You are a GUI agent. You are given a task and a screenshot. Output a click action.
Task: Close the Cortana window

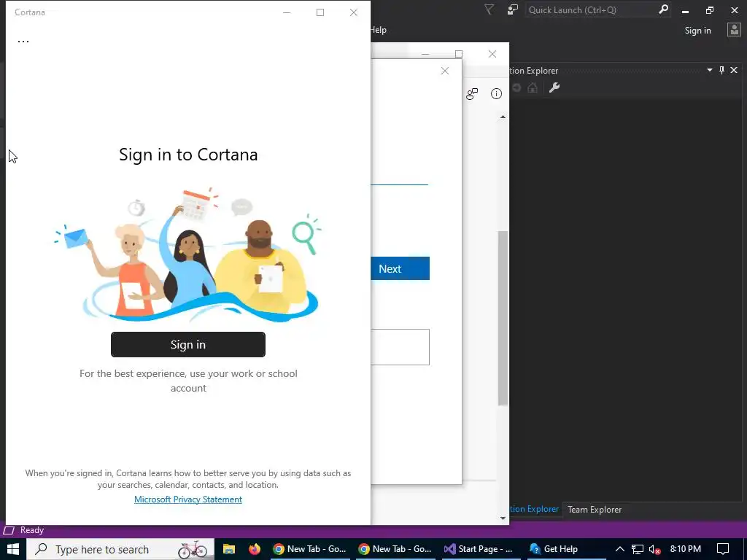tap(354, 12)
